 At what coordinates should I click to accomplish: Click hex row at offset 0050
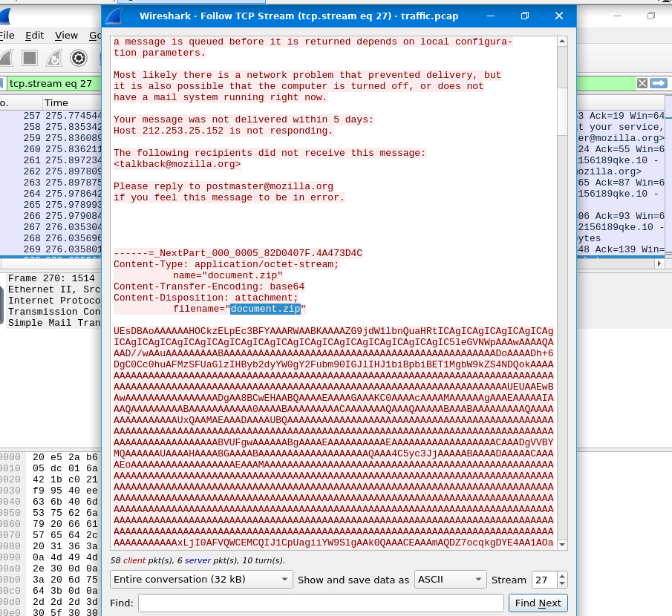coord(50,513)
